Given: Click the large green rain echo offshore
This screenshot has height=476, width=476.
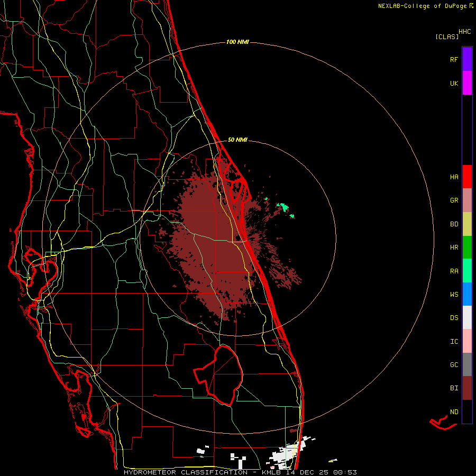Looking at the screenshot, I should pyautogui.click(x=284, y=207).
